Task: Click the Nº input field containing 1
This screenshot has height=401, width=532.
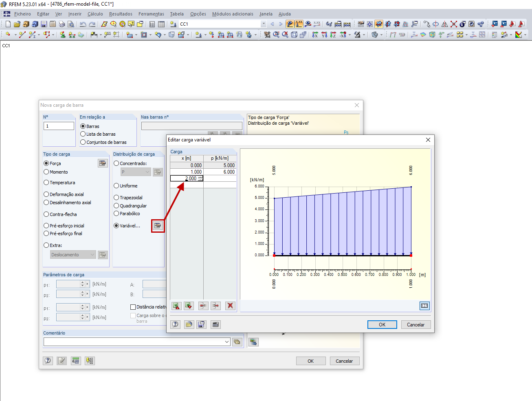Action: (59, 126)
